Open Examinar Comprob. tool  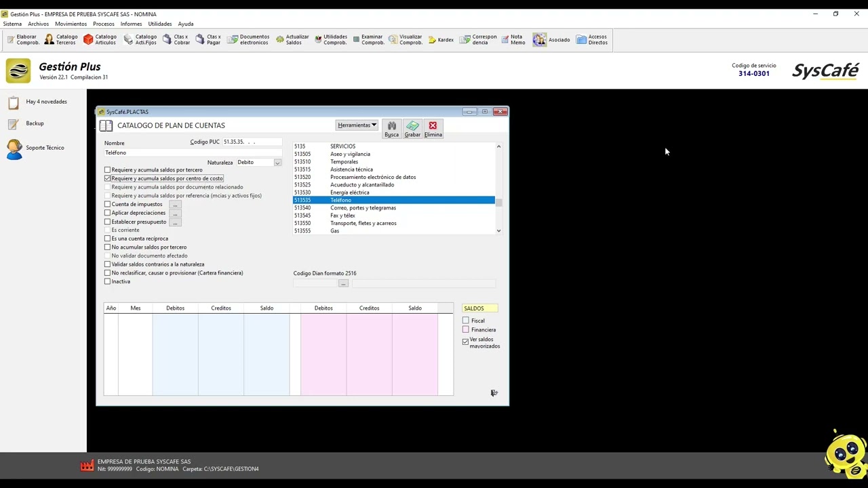[369, 40]
